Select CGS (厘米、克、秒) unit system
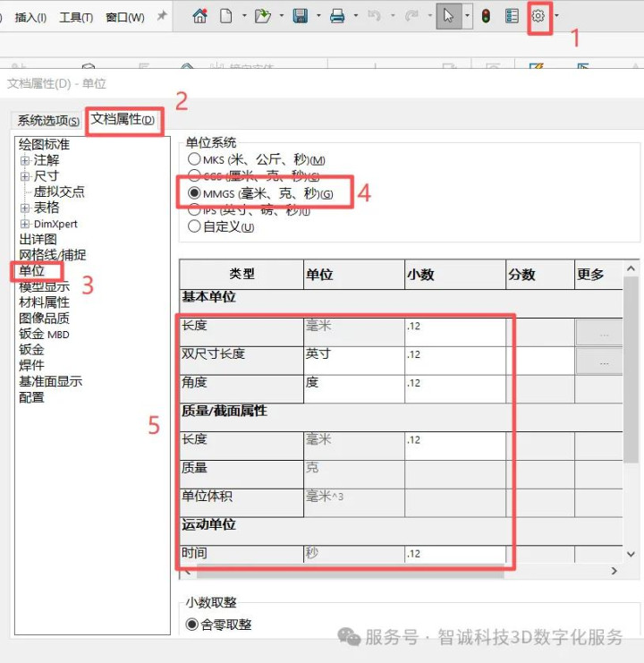This screenshot has width=644, height=663. click(253, 175)
